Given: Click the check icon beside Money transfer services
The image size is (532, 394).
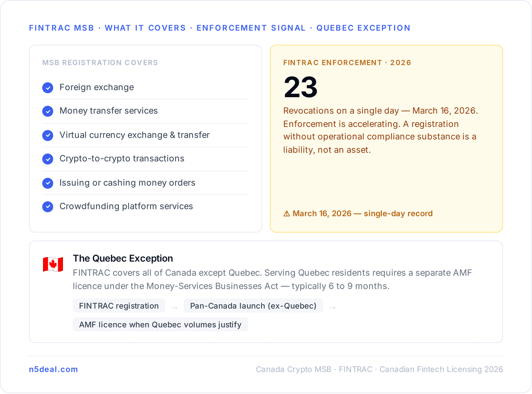Looking at the screenshot, I should pos(48,111).
